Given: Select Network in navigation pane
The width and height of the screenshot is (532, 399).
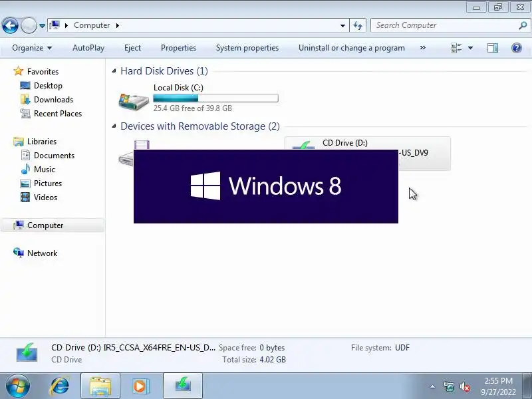Looking at the screenshot, I should (42, 253).
